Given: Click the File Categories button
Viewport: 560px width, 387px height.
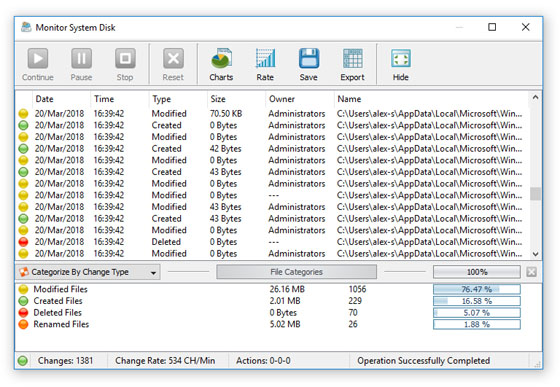Looking at the screenshot, I should click(x=296, y=272).
